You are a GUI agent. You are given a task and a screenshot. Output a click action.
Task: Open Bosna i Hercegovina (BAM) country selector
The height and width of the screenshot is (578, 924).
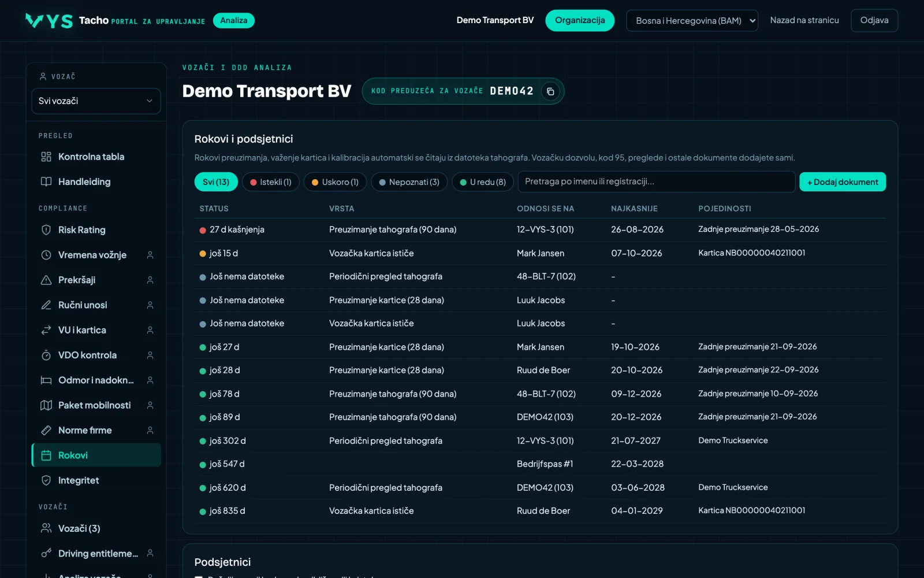pyautogui.click(x=692, y=21)
